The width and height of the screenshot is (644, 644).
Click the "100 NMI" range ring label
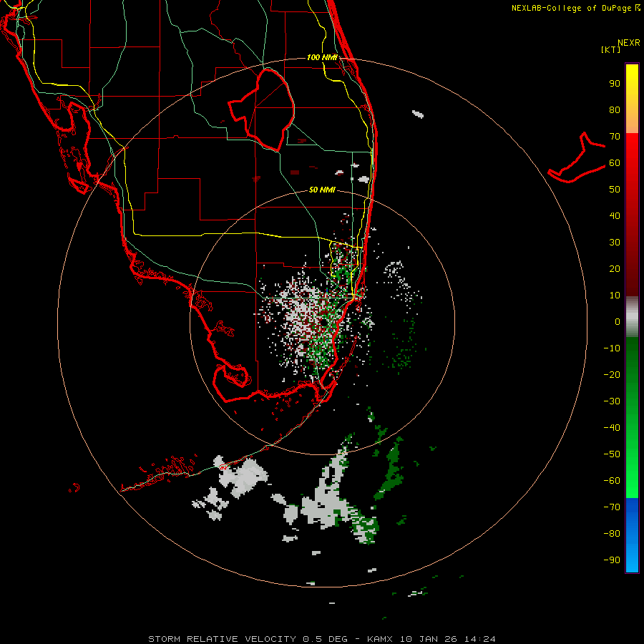click(323, 57)
